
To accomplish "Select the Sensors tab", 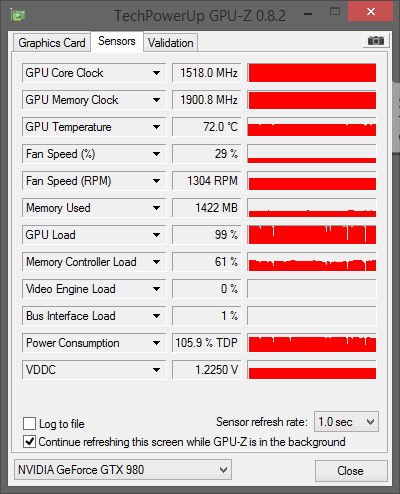I will coord(117,41).
